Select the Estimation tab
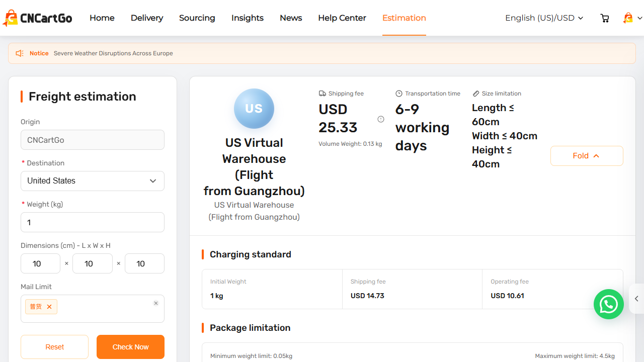The height and width of the screenshot is (362, 644). (404, 18)
